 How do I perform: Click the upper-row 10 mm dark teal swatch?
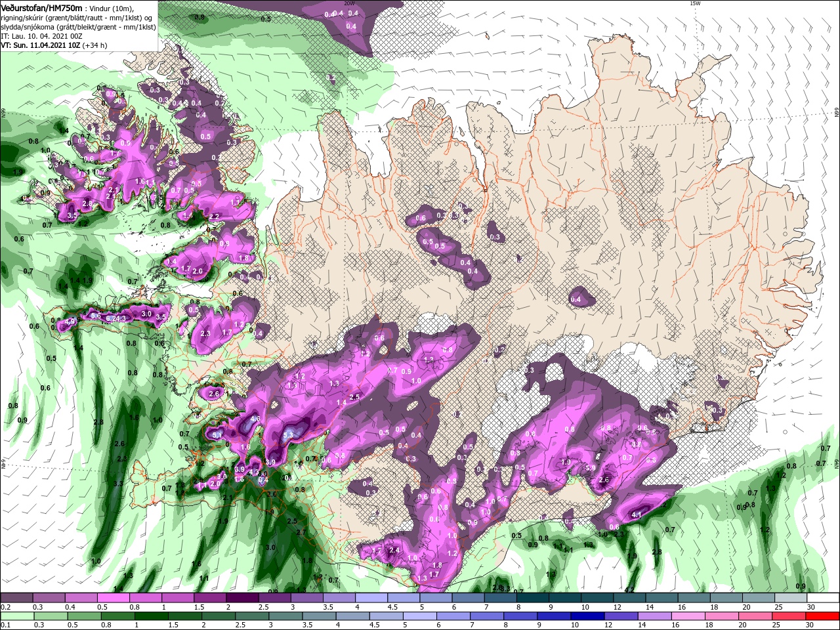(x=597, y=598)
